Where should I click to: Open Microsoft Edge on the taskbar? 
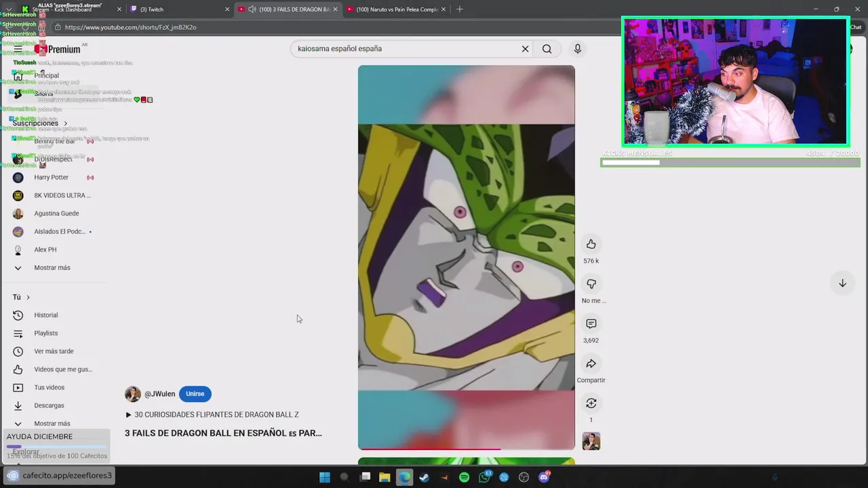click(404, 477)
